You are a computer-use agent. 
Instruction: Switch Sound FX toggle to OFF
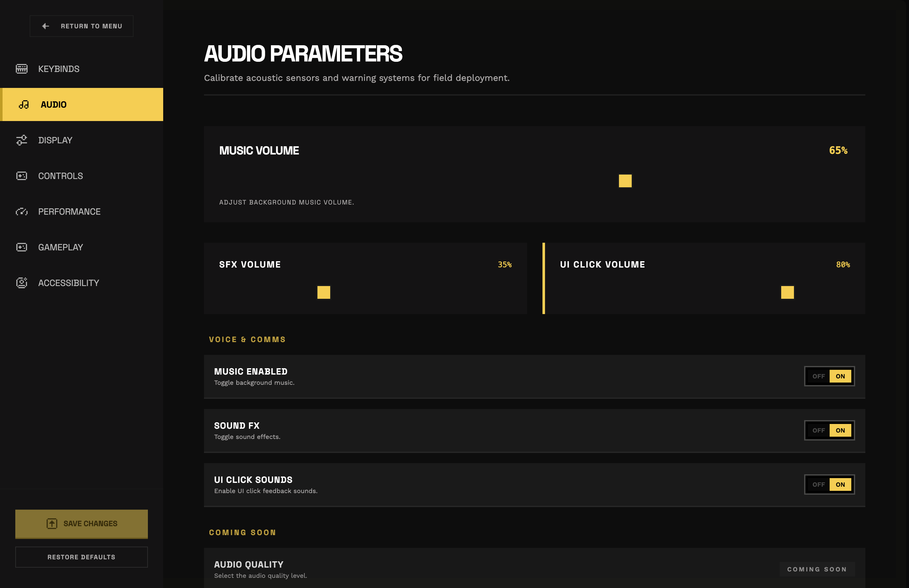[x=818, y=430]
